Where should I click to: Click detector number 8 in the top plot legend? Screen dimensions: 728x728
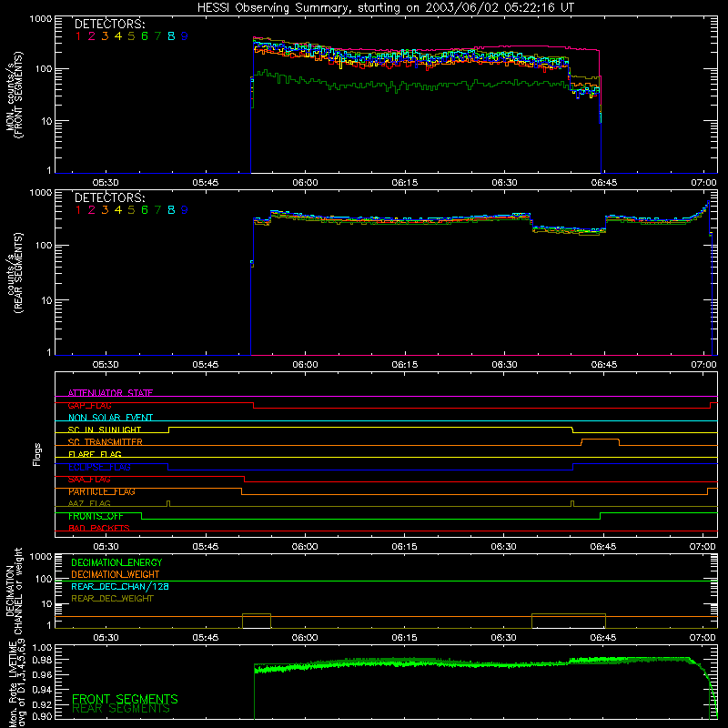171,36
